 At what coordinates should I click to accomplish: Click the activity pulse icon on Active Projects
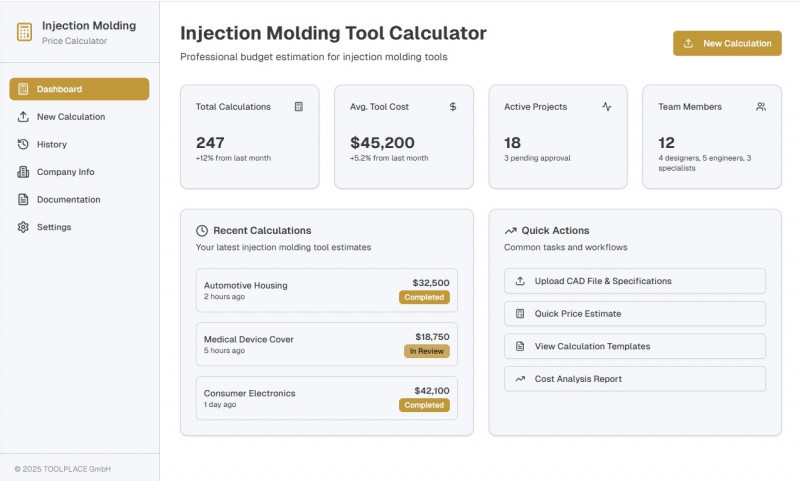pos(607,106)
